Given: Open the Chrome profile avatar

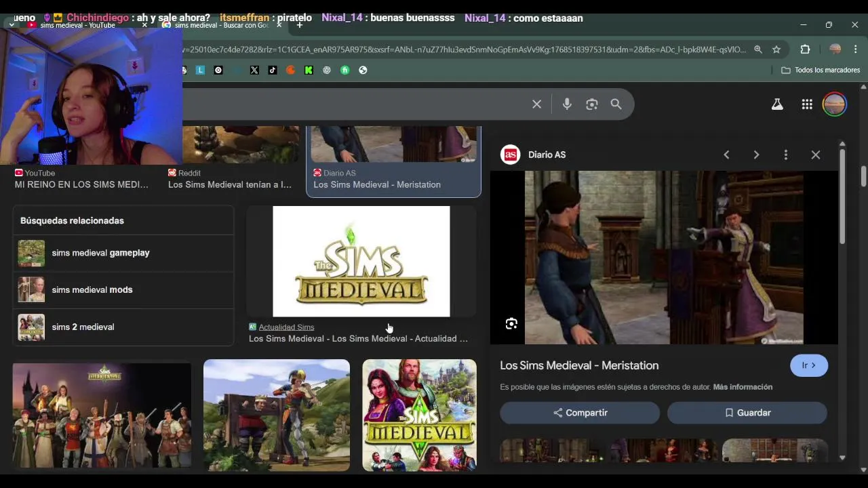Looking at the screenshot, I should pos(835,49).
